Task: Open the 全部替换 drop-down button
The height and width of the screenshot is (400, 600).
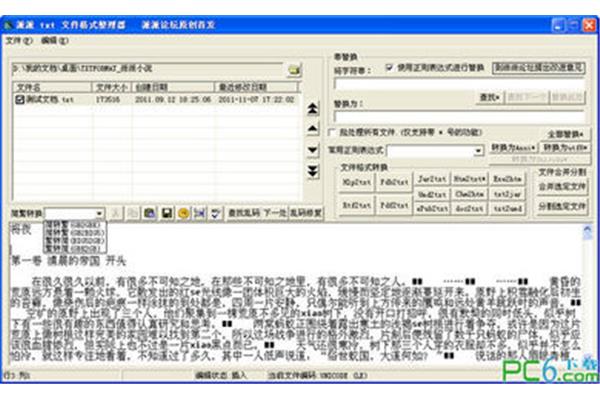Action: 565,134
